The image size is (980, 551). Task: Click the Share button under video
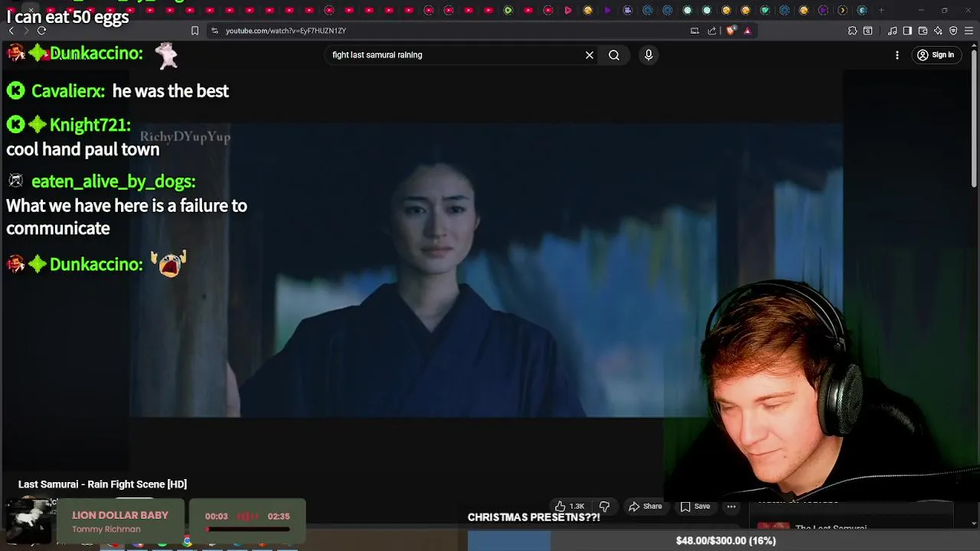(x=645, y=507)
